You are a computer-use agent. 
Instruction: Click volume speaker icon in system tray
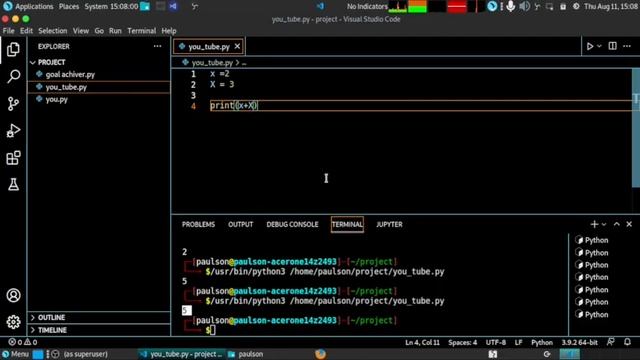tap(524, 6)
